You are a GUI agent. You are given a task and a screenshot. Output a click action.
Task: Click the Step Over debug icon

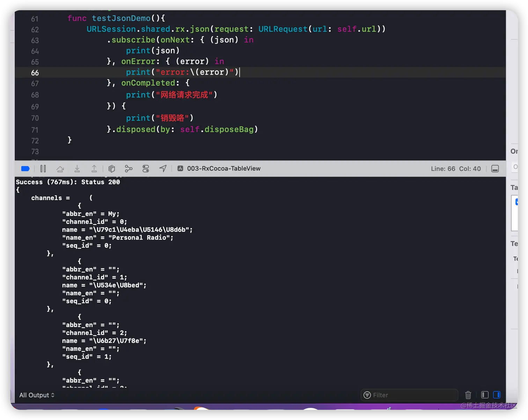click(60, 169)
